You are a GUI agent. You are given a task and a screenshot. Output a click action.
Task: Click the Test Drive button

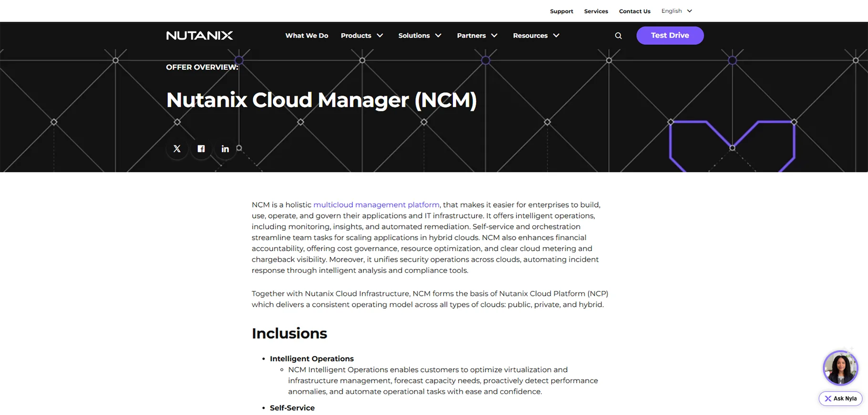coord(670,35)
